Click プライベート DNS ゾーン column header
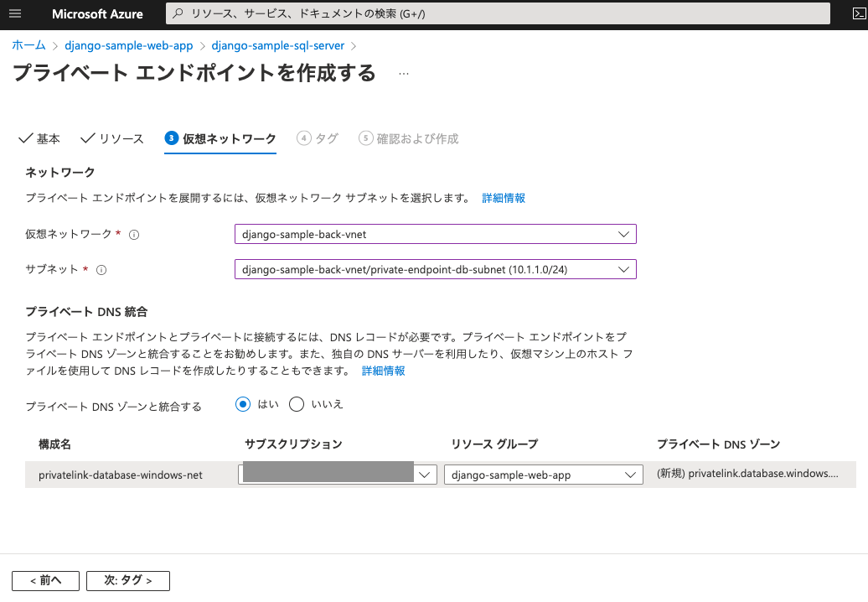 click(x=719, y=444)
